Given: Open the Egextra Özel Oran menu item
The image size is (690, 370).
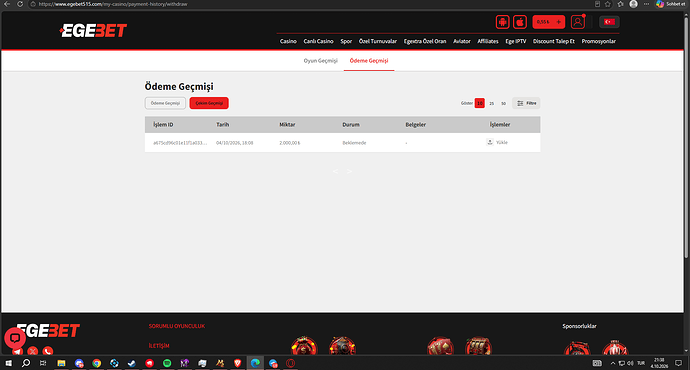Looking at the screenshot, I should pos(425,41).
